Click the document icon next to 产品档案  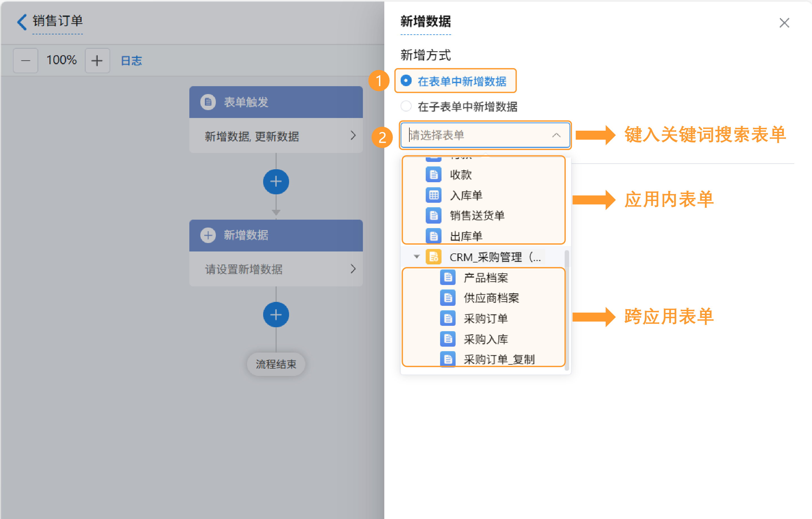[x=448, y=278]
